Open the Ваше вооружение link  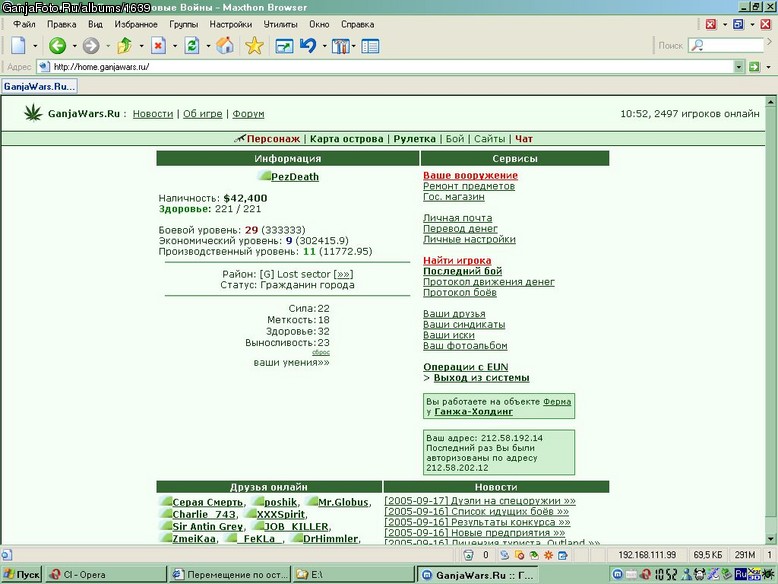[470, 175]
